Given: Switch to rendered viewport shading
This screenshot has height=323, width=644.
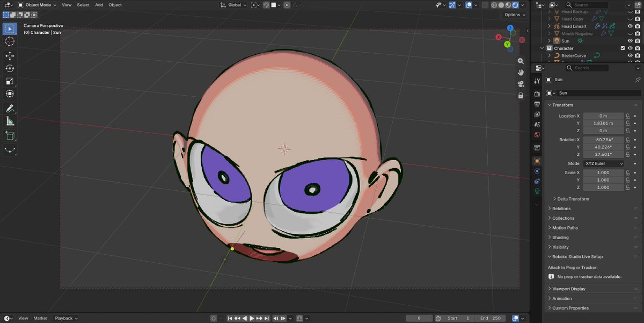Looking at the screenshot, I should pos(515,5).
